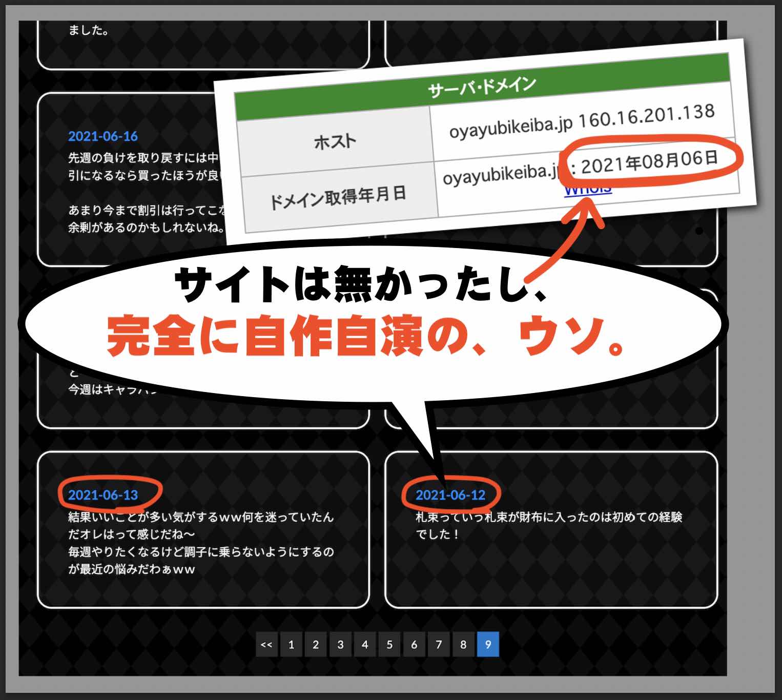782x700 pixels.
Task: Select the highlighted page 9 button
Action: tap(488, 646)
